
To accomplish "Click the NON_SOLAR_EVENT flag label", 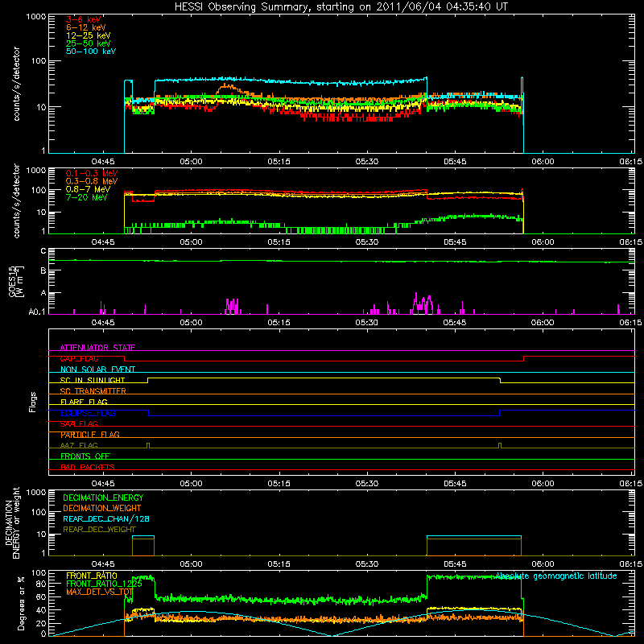I will 97,369.
